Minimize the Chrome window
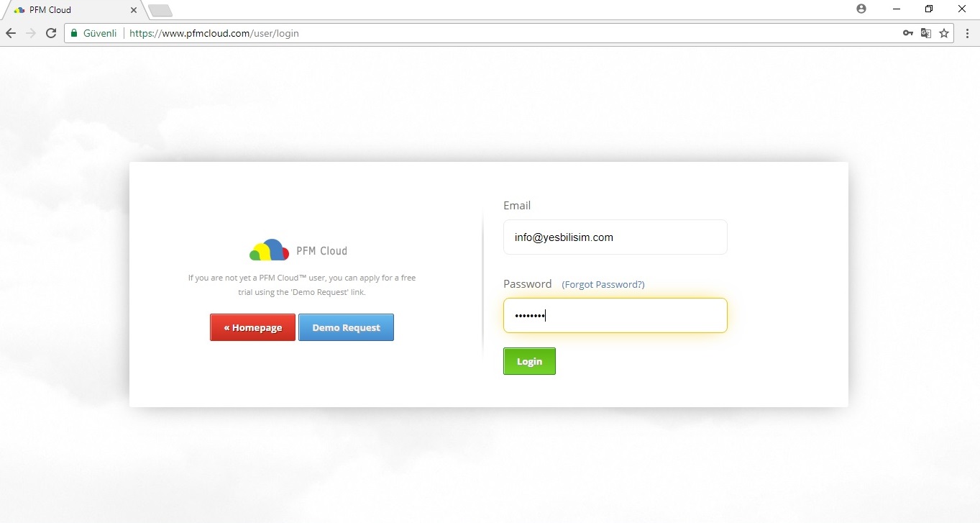The width and height of the screenshot is (980, 523). 897,9
